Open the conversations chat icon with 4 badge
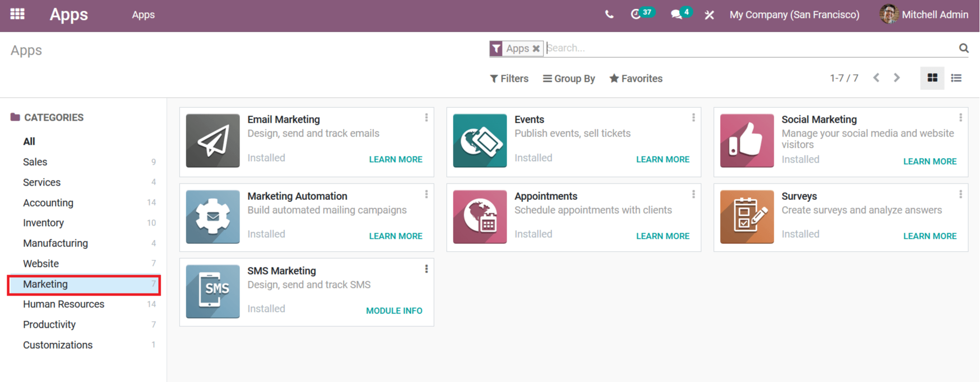This screenshot has height=382, width=980. click(x=677, y=15)
